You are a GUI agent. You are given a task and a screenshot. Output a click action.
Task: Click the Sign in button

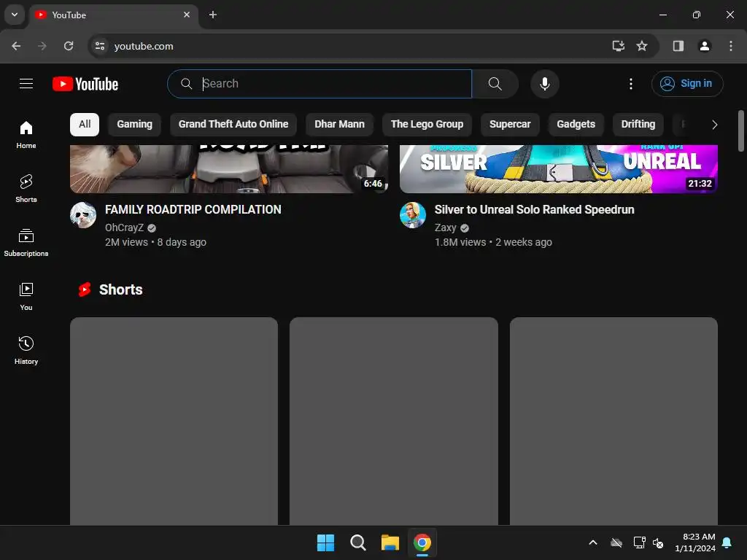[x=687, y=84]
